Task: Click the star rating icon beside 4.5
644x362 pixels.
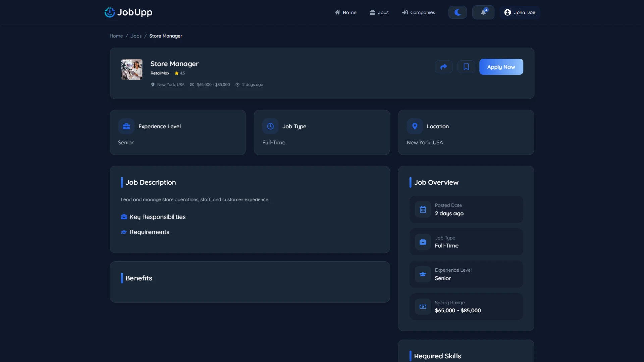Action: pos(177,73)
